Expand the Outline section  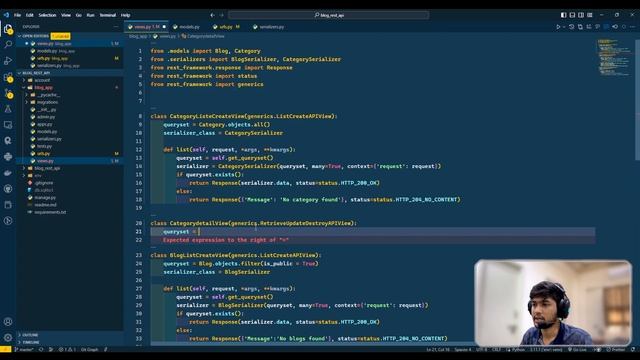(19, 335)
